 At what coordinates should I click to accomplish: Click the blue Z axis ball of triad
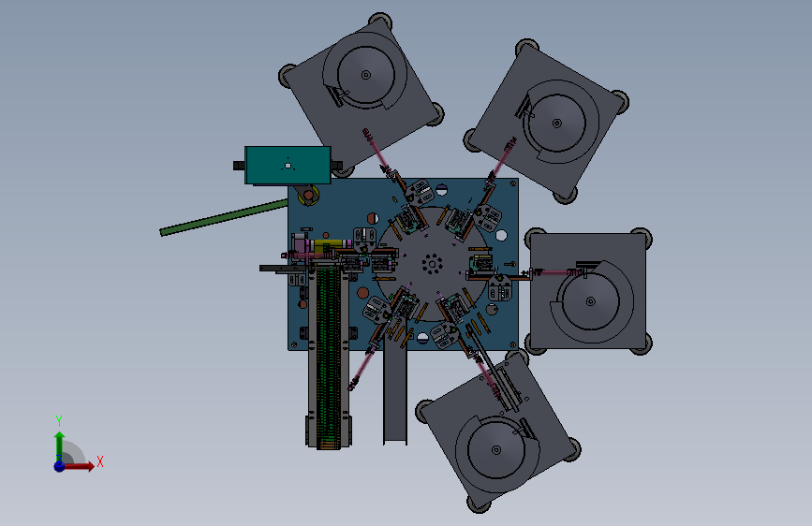tap(60, 466)
